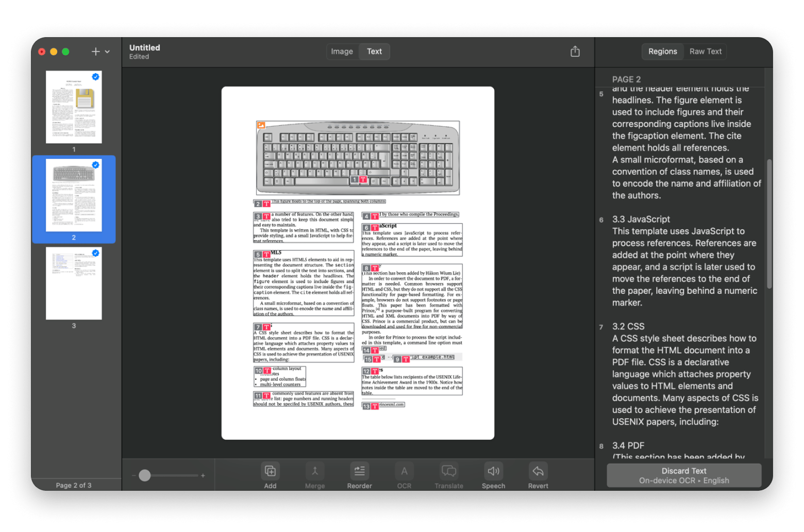Select the Regions tab
This screenshot has height=532, width=804.
click(663, 51)
